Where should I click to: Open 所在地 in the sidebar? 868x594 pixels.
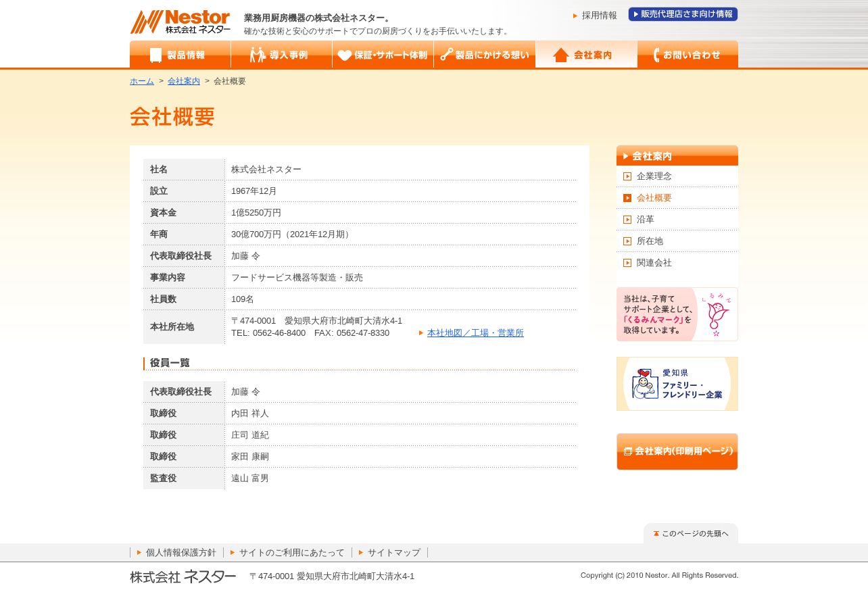[x=650, y=241]
